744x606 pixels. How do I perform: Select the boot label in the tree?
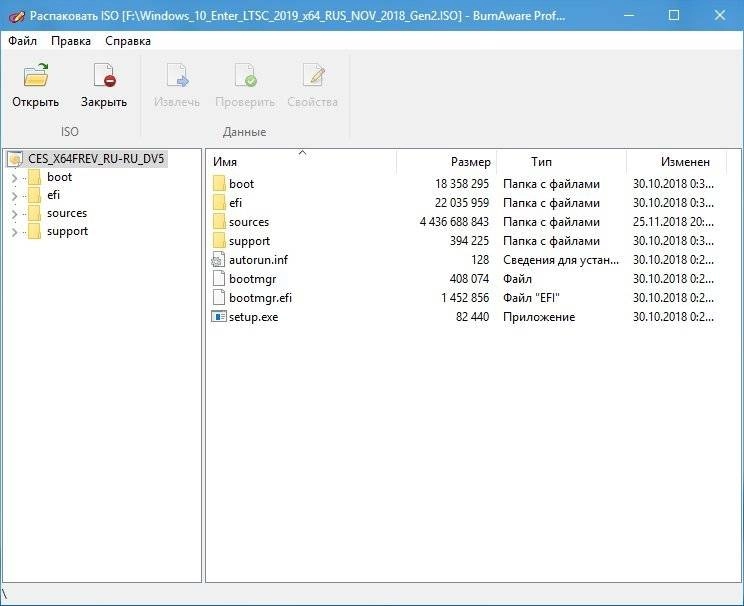pos(59,177)
